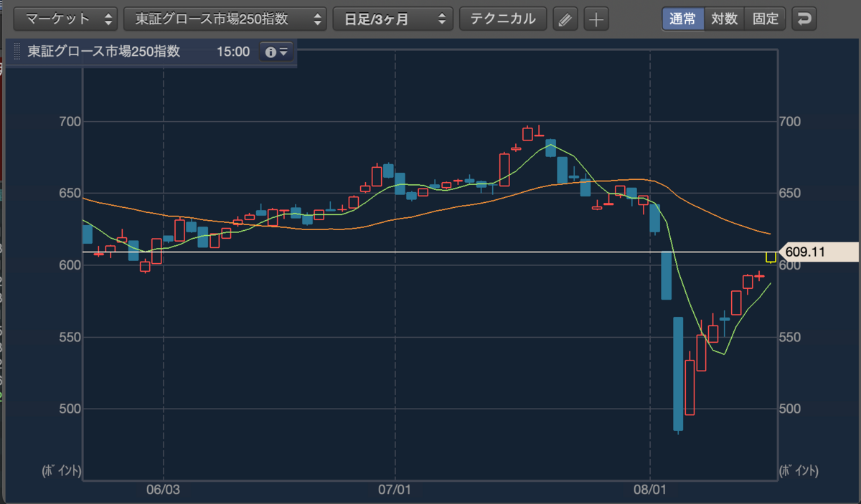
Task: Change the 日足/3ヶ月 period dropdown
Action: (x=393, y=19)
